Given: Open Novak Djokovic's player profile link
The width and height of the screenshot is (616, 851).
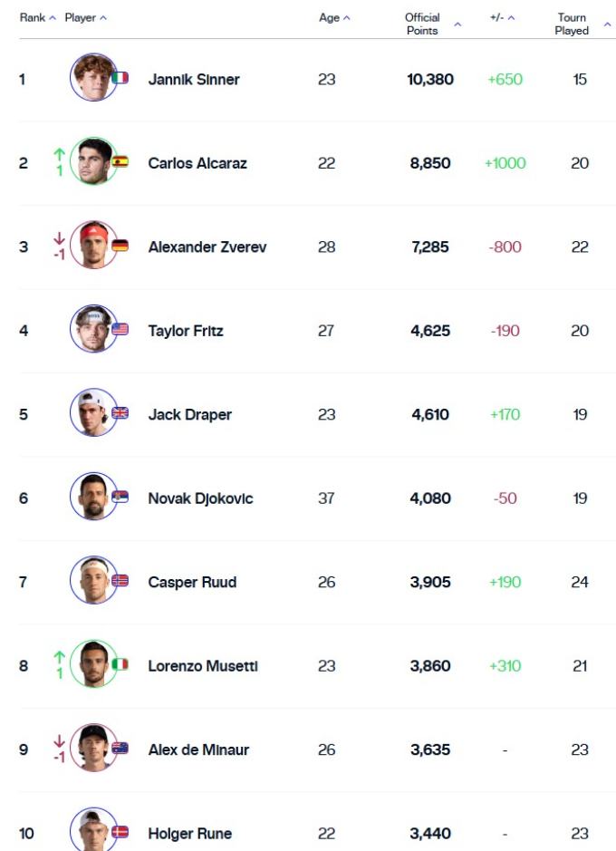Looking at the screenshot, I should (x=200, y=498).
